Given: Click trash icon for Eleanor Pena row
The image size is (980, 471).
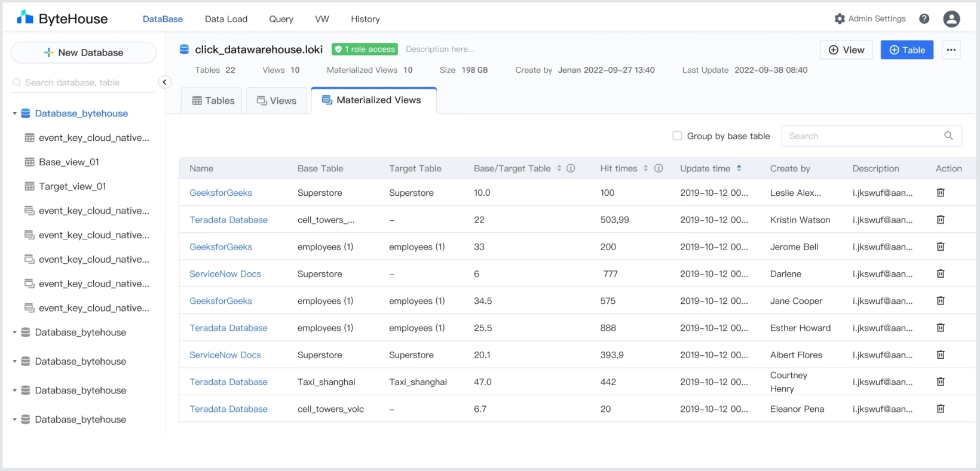Looking at the screenshot, I should click(940, 409).
